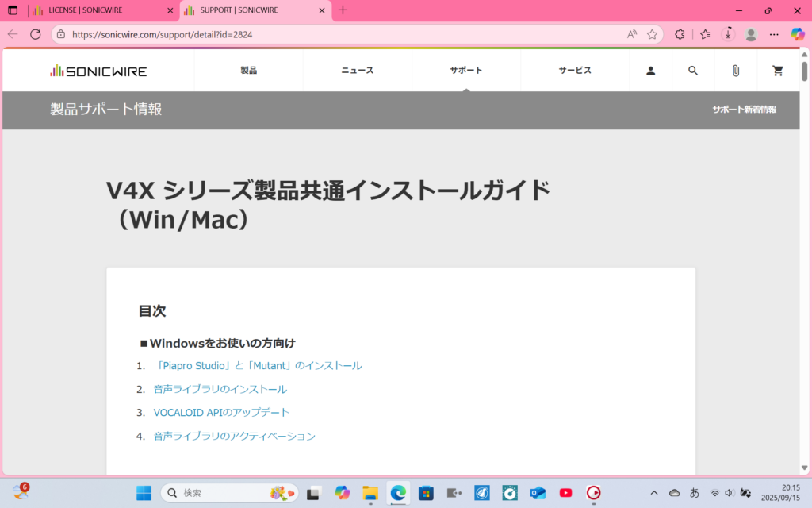The width and height of the screenshot is (812, 508).
Task: Open Edge settings and more menu
Action: tap(774, 34)
